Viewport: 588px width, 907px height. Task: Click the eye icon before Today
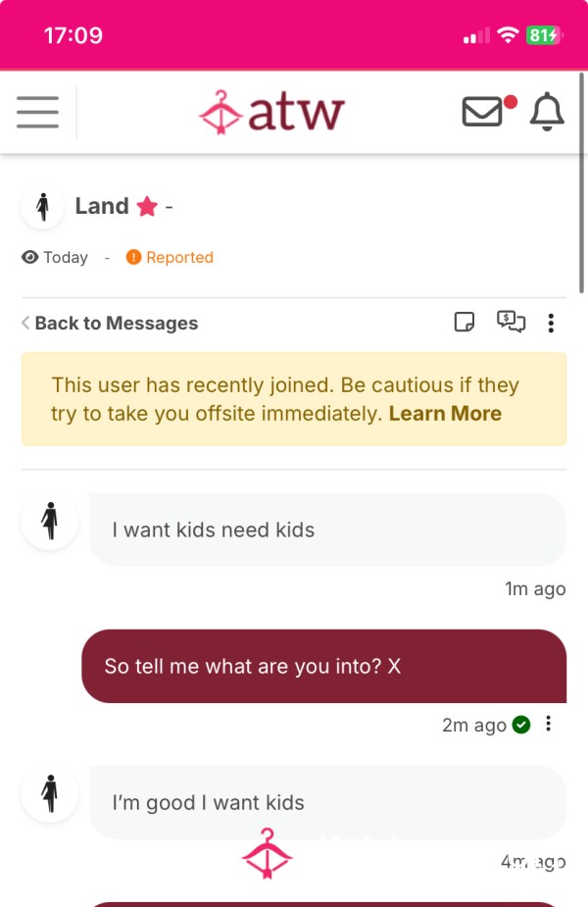click(x=30, y=257)
